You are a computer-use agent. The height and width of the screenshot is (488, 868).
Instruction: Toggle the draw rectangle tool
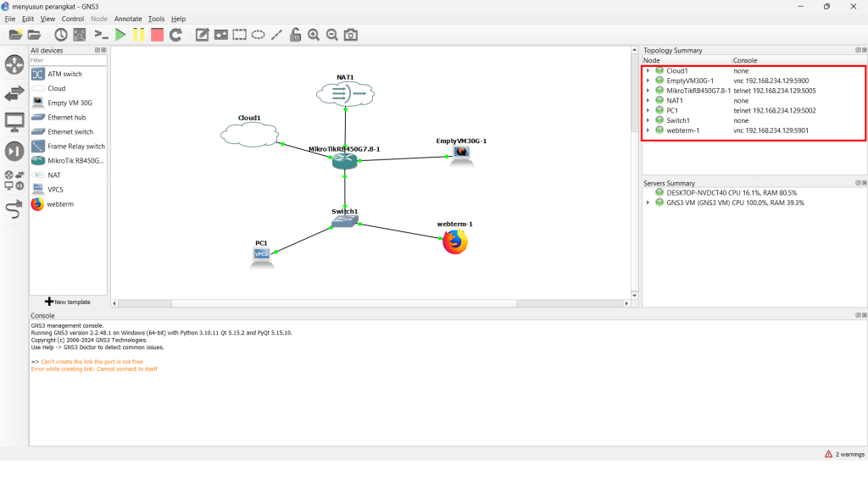pyautogui.click(x=240, y=35)
